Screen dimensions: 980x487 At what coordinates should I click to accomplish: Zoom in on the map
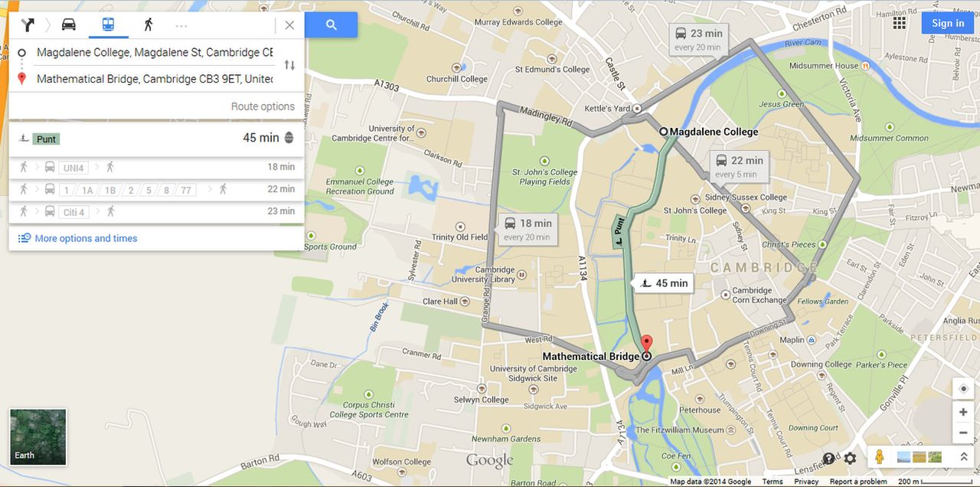pyautogui.click(x=963, y=412)
